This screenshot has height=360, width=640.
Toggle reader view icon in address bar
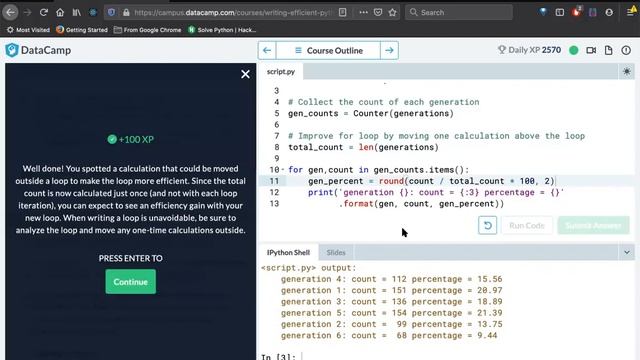[342, 13]
